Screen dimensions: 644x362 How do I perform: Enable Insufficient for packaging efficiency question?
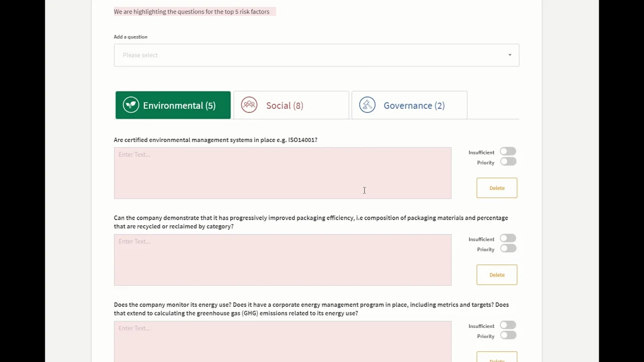click(x=508, y=238)
